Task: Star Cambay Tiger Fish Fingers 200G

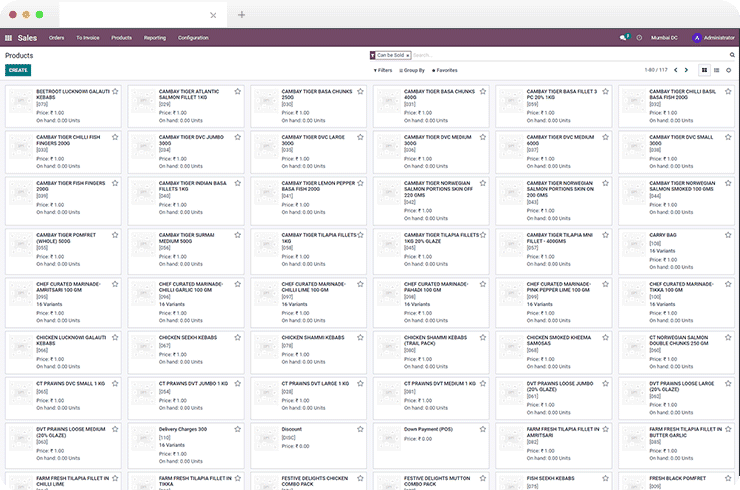Action: tap(115, 183)
